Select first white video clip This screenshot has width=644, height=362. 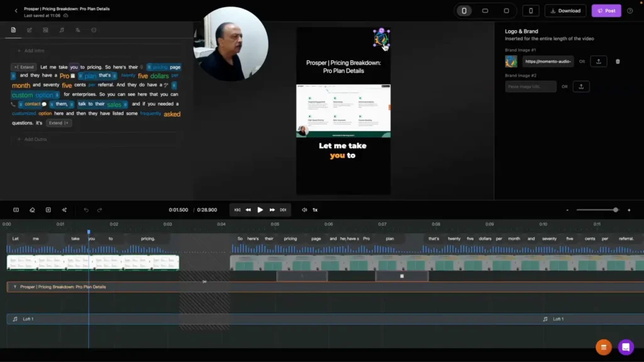(x=93, y=263)
